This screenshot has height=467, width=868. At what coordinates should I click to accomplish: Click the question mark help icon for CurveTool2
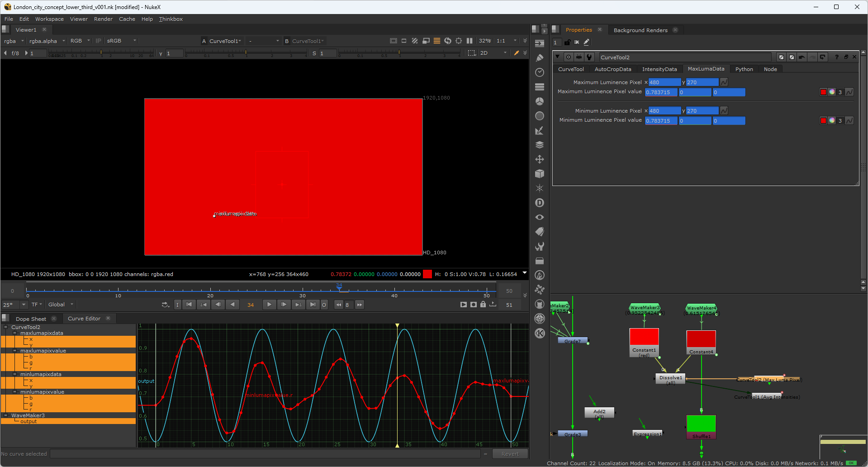point(836,57)
